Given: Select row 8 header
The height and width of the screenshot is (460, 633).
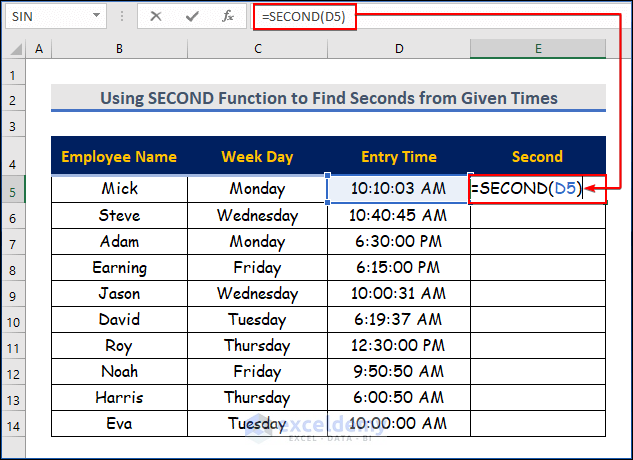Looking at the screenshot, I should [13, 270].
